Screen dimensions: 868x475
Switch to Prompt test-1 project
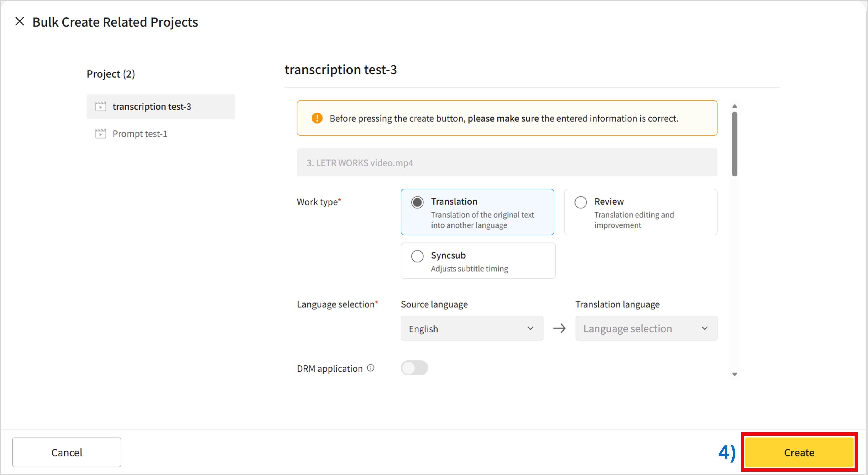pyautogui.click(x=139, y=134)
